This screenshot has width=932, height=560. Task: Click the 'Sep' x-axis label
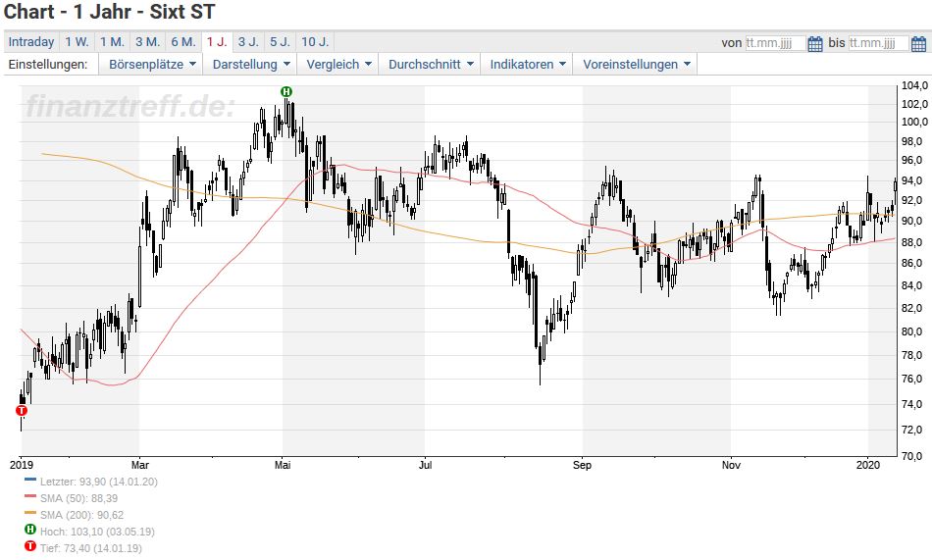coord(582,465)
